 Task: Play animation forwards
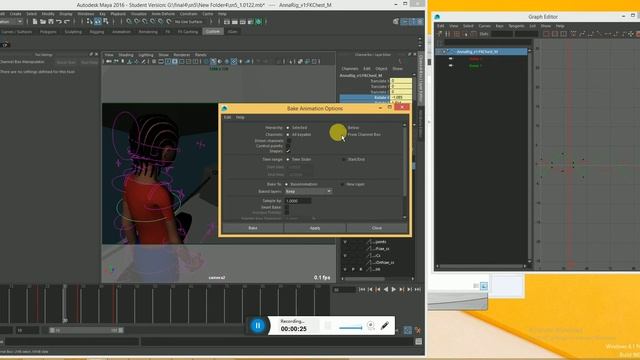point(393,289)
